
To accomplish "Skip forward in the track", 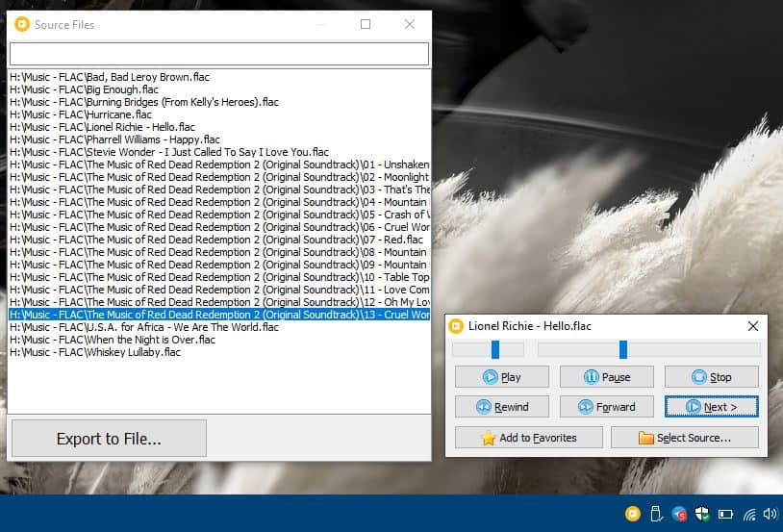I will [606, 407].
